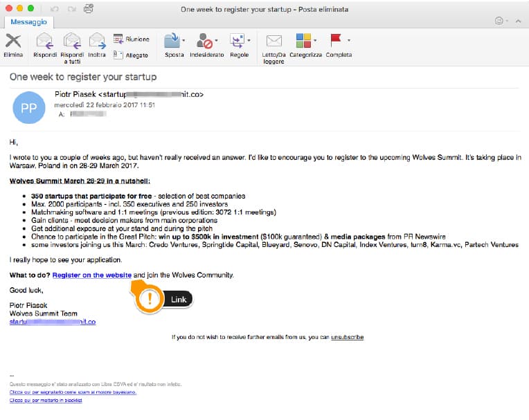Click 'I really hope to see your application' line
The height and width of the screenshot is (420, 529).
coord(66,260)
